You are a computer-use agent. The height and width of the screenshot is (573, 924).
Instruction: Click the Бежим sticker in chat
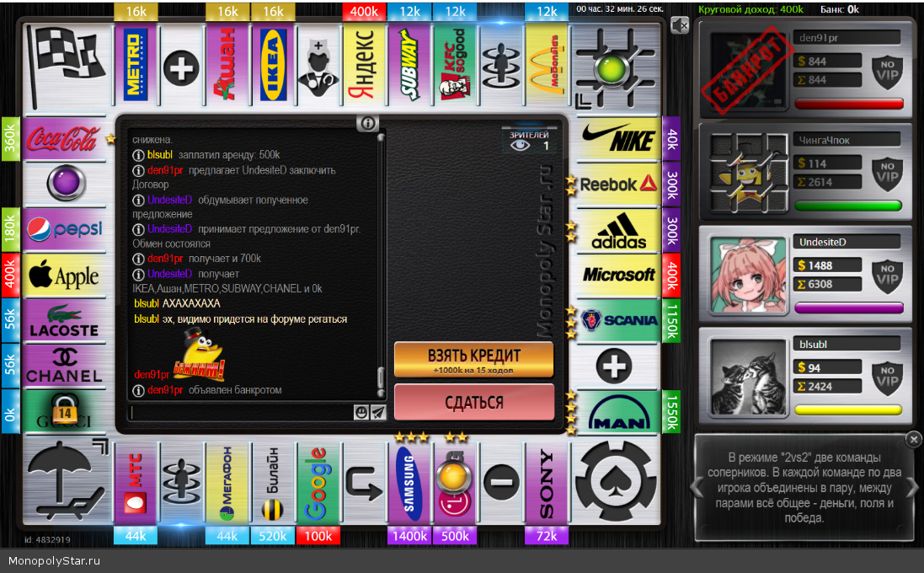pyautogui.click(x=200, y=355)
